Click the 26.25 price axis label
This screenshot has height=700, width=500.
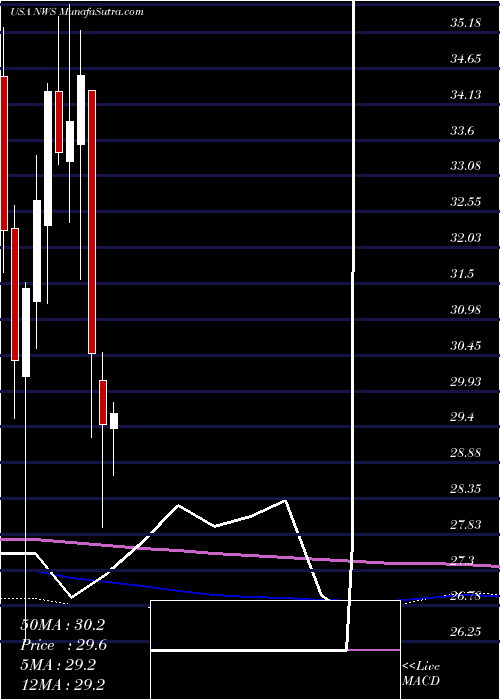(x=465, y=632)
